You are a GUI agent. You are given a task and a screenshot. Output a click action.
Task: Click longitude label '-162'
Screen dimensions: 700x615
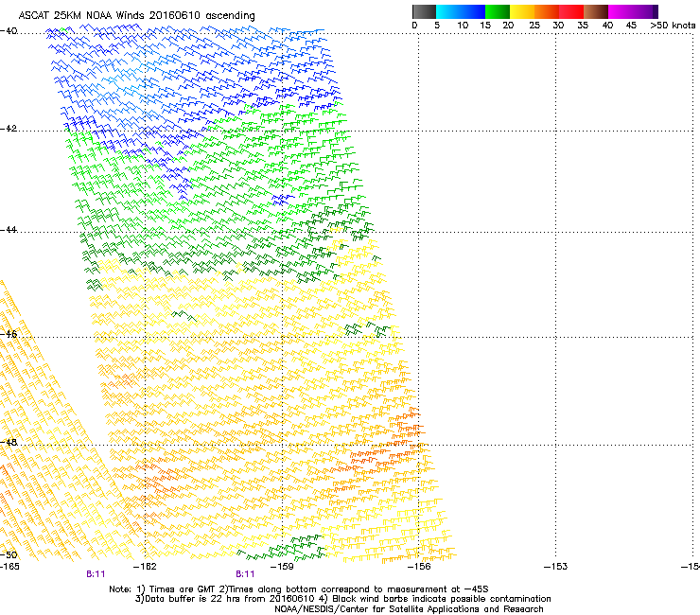click(x=145, y=567)
